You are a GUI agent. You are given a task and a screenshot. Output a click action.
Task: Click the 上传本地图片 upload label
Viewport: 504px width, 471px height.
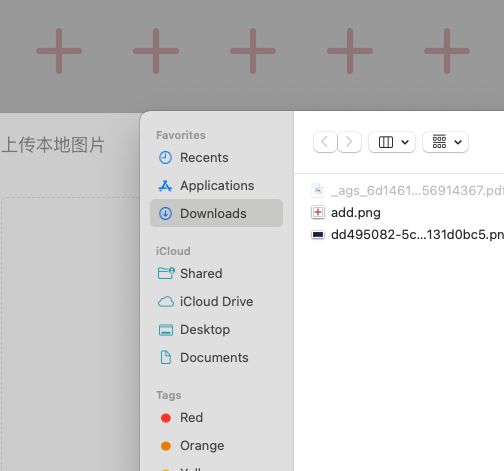click(x=53, y=145)
